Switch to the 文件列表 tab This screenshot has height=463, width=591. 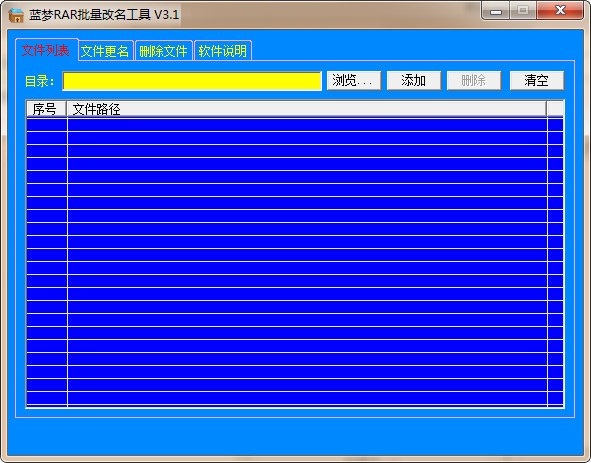(x=46, y=50)
